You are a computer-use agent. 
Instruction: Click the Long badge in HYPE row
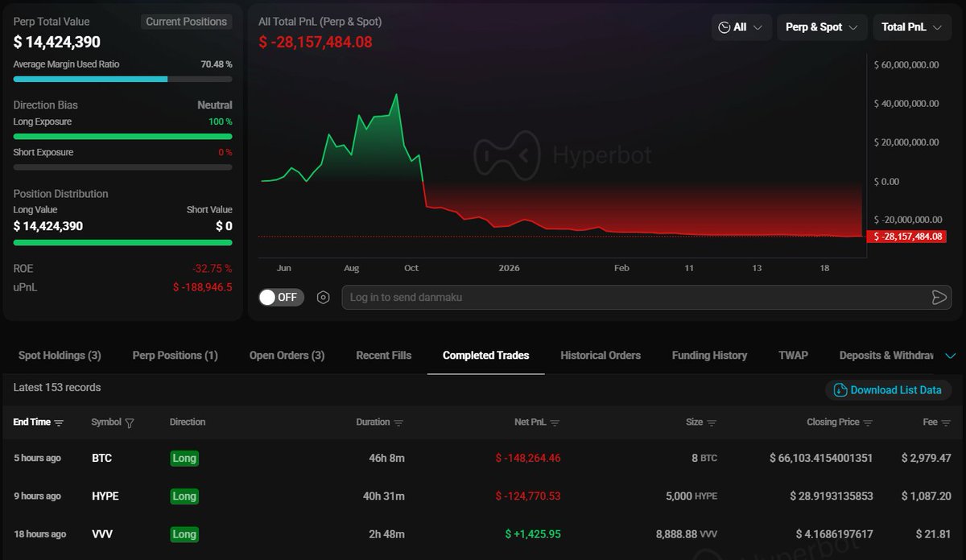[184, 496]
